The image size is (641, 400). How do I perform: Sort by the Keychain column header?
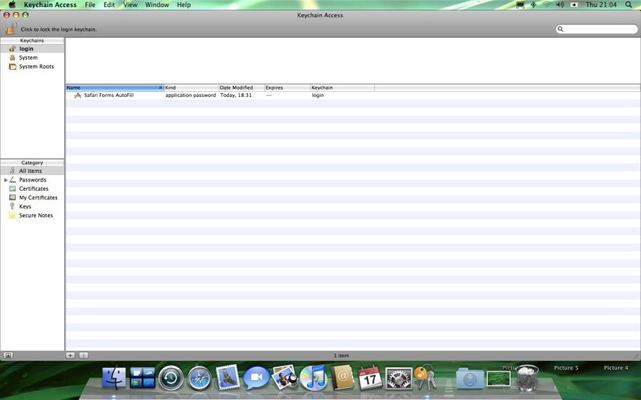coord(342,88)
